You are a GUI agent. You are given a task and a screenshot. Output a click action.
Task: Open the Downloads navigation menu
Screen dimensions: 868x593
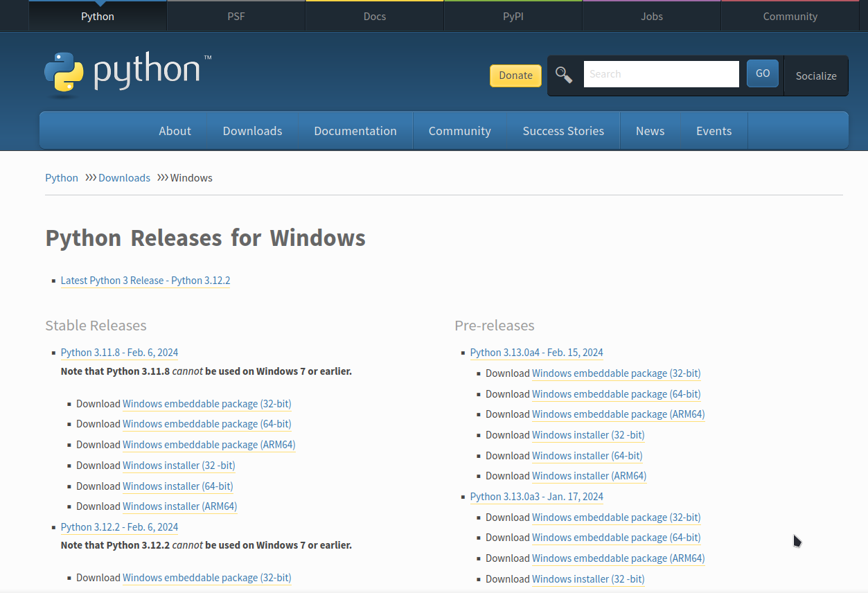252,131
